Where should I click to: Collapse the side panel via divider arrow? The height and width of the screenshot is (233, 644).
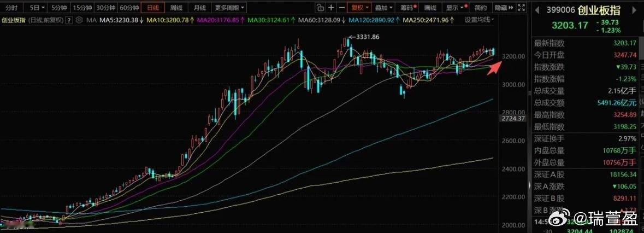[529, 185]
